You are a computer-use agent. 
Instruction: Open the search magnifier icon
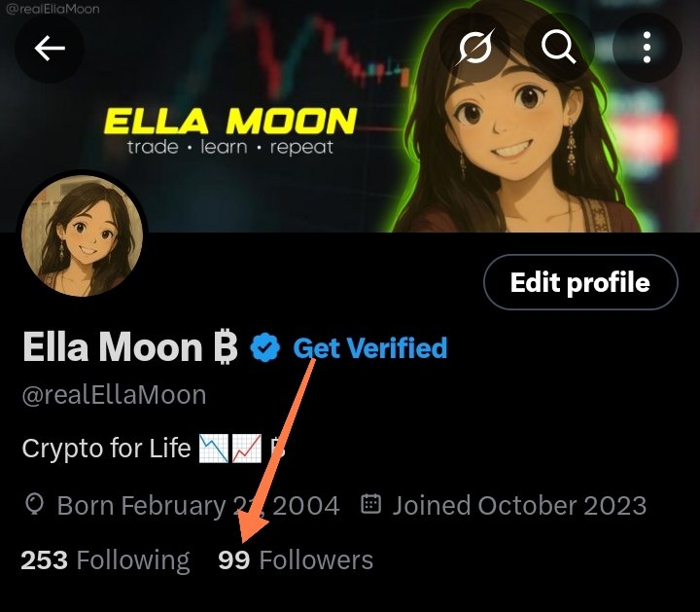point(558,47)
